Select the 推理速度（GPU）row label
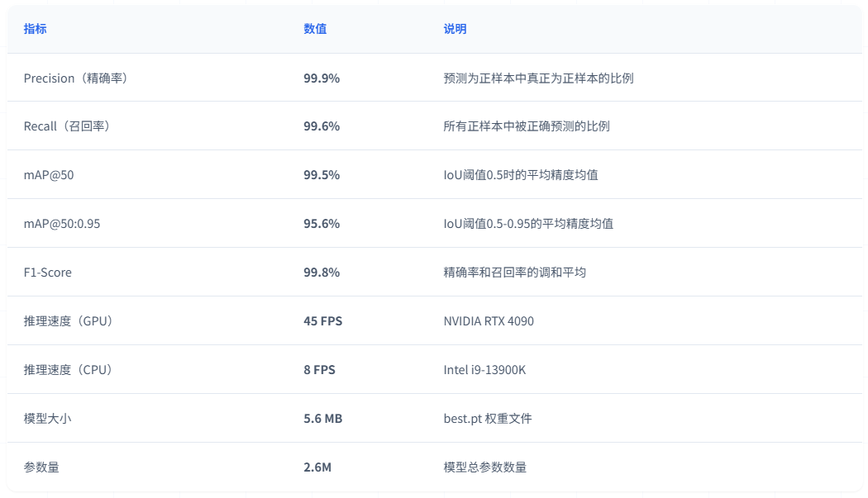The image size is (868, 498). tap(69, 321)
